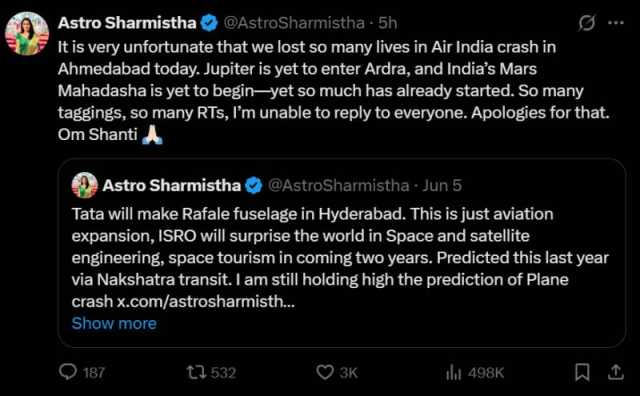Click the quoted tweet verified badge
This screenshot has height=396, width=640.
(x=253, y=186)
